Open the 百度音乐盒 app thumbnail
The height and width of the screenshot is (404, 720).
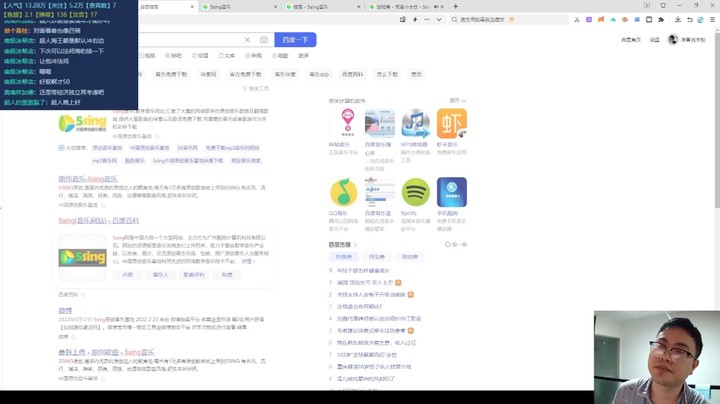tap(380, 192)
